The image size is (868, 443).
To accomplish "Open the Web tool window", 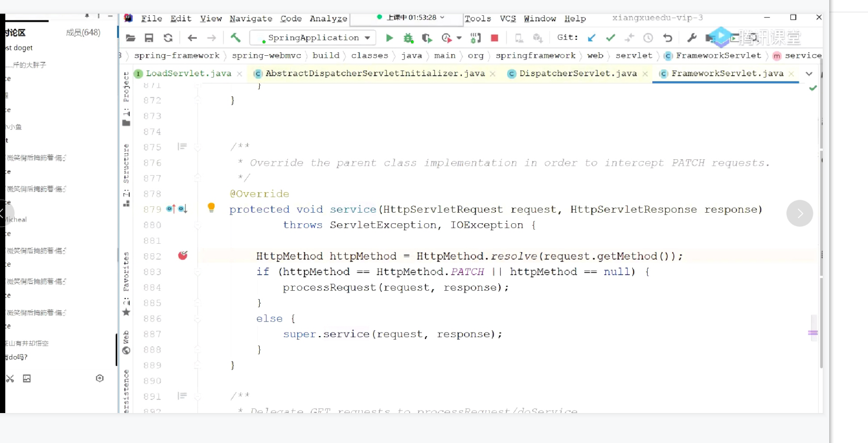I will point(126,343).
